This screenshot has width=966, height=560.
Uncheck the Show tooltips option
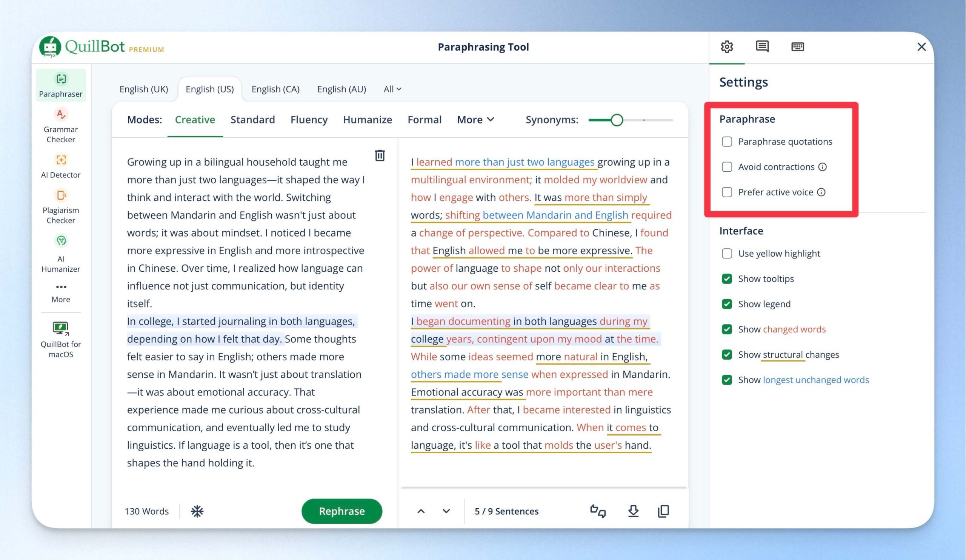pyautogui.click(x=727, y=278)
